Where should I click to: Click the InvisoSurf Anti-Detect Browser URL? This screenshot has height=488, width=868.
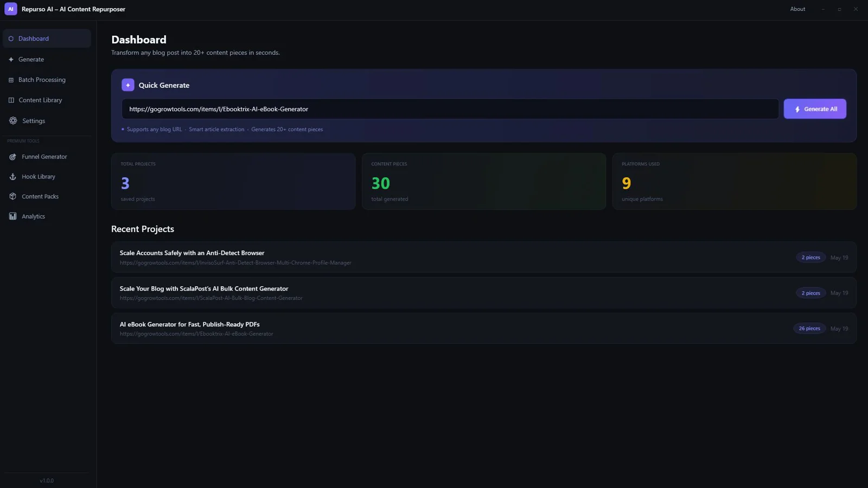click(235, 263)
